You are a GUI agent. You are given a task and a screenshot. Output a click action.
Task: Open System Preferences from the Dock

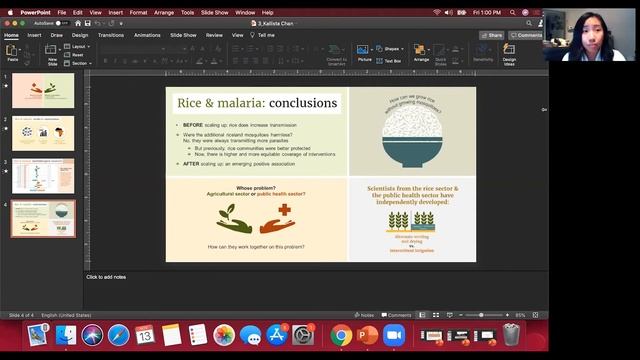(303, 336)
